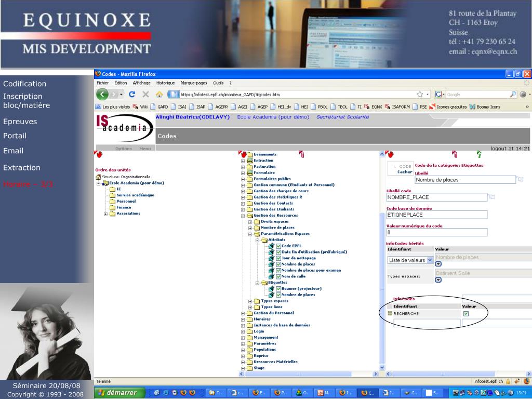Click the flag icon beside Libellé field
This screenshot has height=399, width=532.
tap(521, 180)
